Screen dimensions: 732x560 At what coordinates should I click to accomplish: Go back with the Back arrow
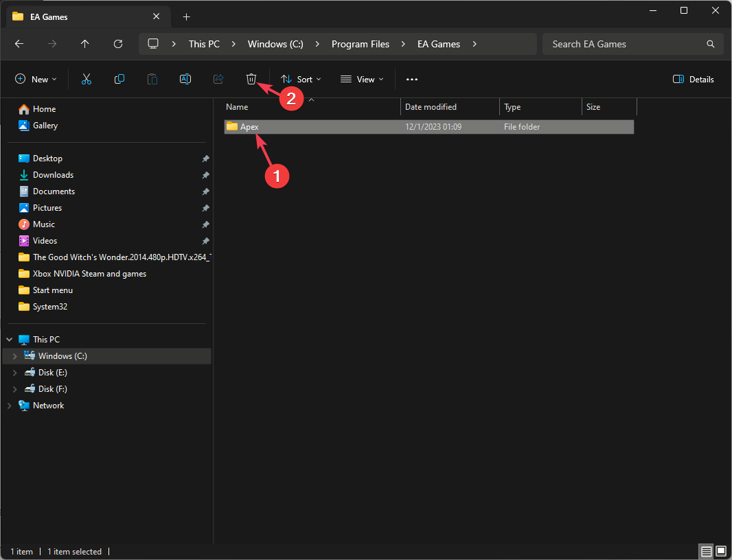(19, 44)
